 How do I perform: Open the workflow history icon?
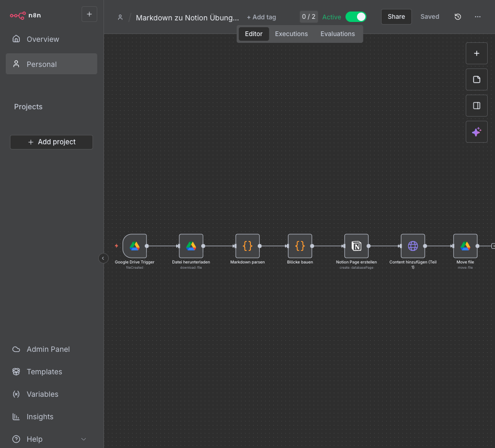(458, 17)
